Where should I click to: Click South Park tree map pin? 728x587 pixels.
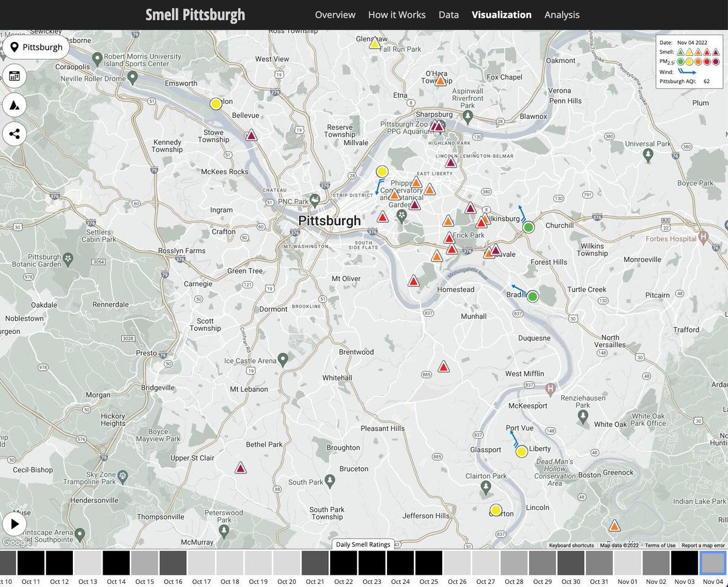tap(329, 480)
